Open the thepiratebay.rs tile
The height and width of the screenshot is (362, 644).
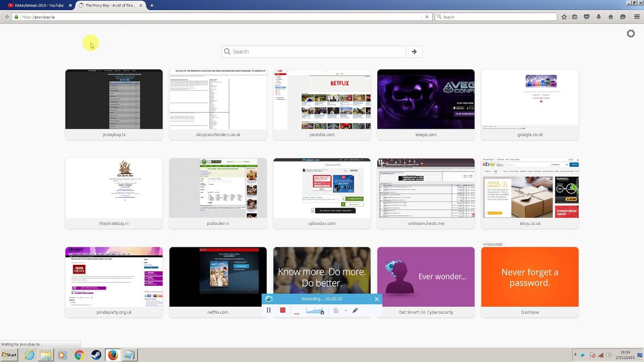click(x=114, y=193)
